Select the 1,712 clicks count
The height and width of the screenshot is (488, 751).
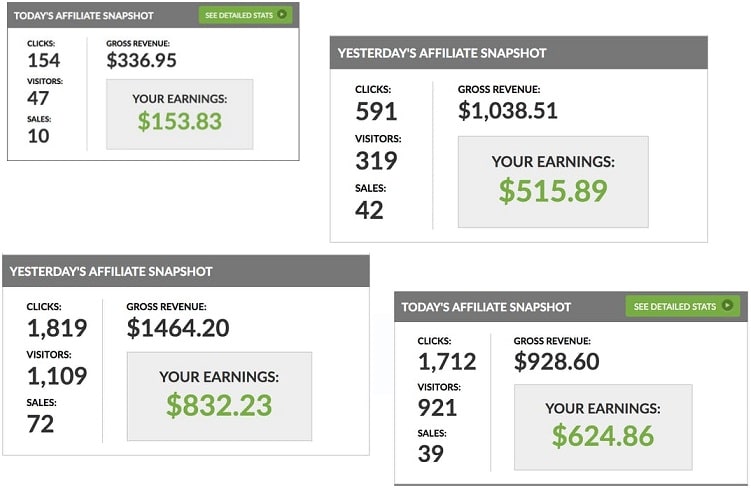(x=445, y=361)
